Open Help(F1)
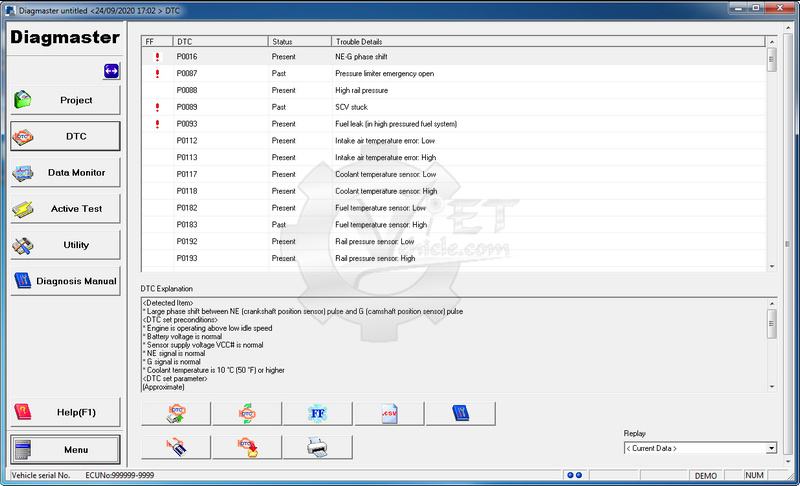The width and height of the screenshot is (800, 486). coord(65,412)
